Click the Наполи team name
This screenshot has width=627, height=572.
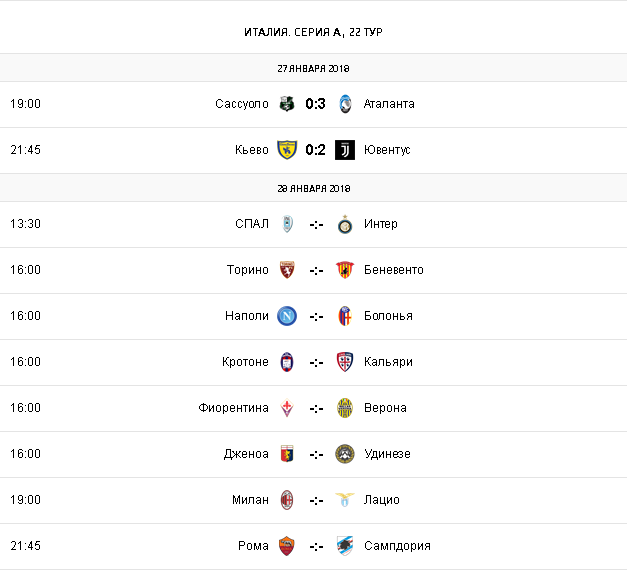click(x=247, y=316)
